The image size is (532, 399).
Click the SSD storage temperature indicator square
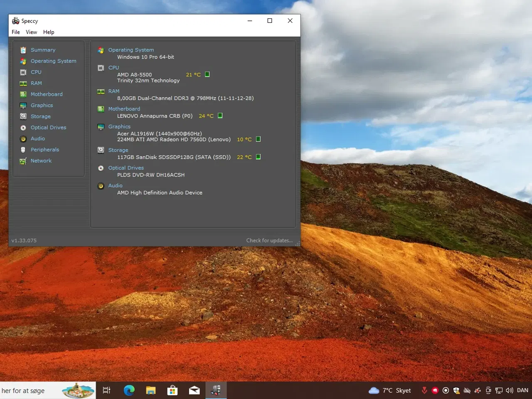click(258, 157)
